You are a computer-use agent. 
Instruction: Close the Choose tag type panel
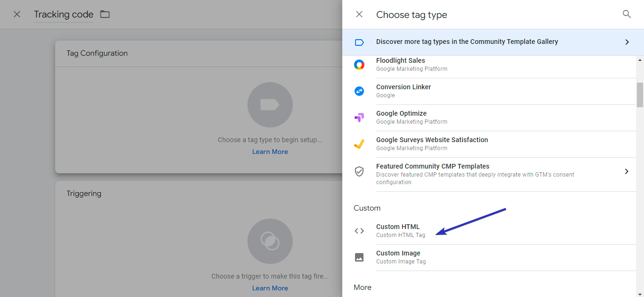click(x=359, y=14)
